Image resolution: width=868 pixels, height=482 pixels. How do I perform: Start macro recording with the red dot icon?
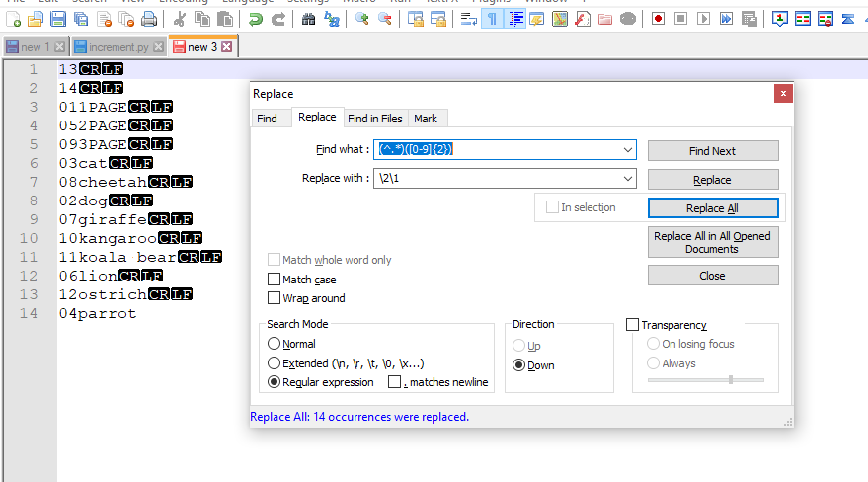(x=658, y=20)
